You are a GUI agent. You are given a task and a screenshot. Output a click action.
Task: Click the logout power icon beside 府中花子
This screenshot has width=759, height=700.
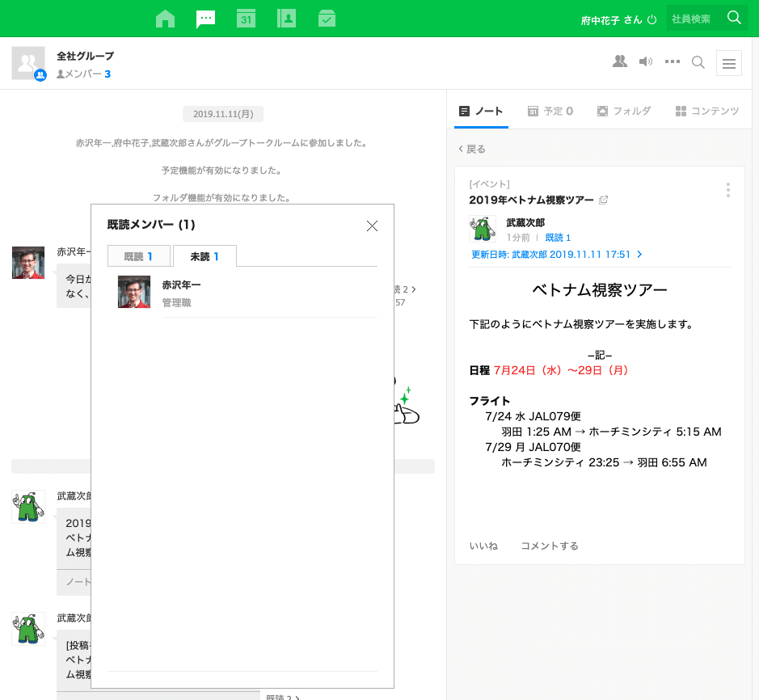[x=651, y=18]
